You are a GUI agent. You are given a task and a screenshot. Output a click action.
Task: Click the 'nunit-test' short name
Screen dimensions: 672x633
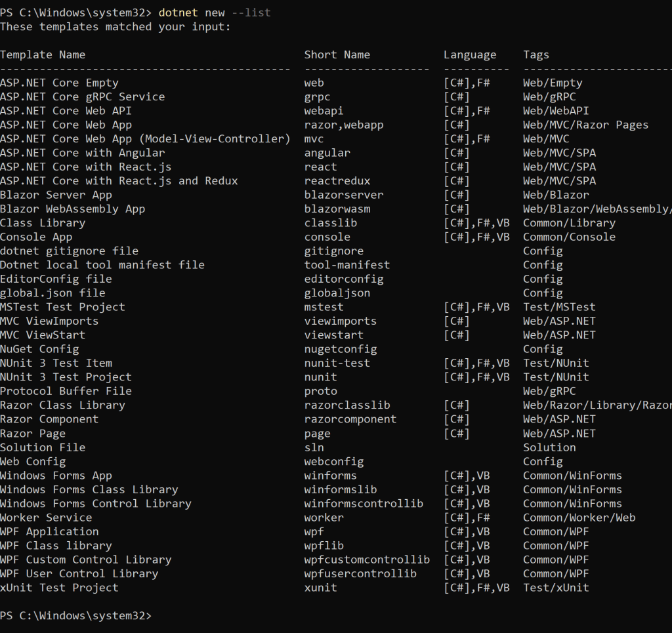(337, 363)
